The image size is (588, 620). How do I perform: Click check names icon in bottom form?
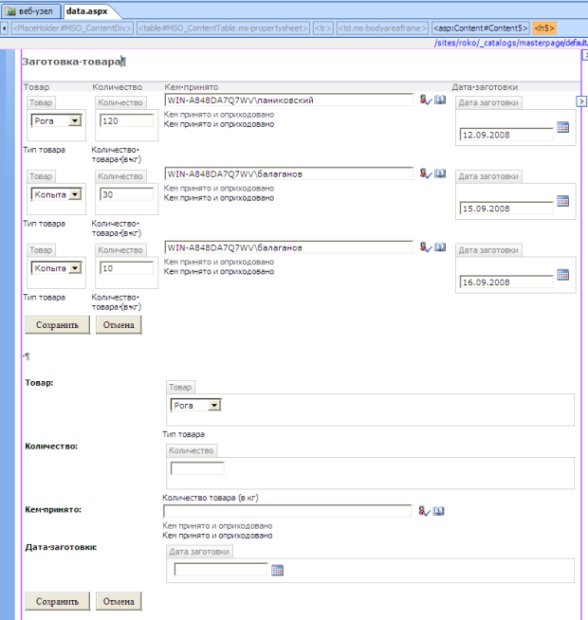(x=424, y=511)
